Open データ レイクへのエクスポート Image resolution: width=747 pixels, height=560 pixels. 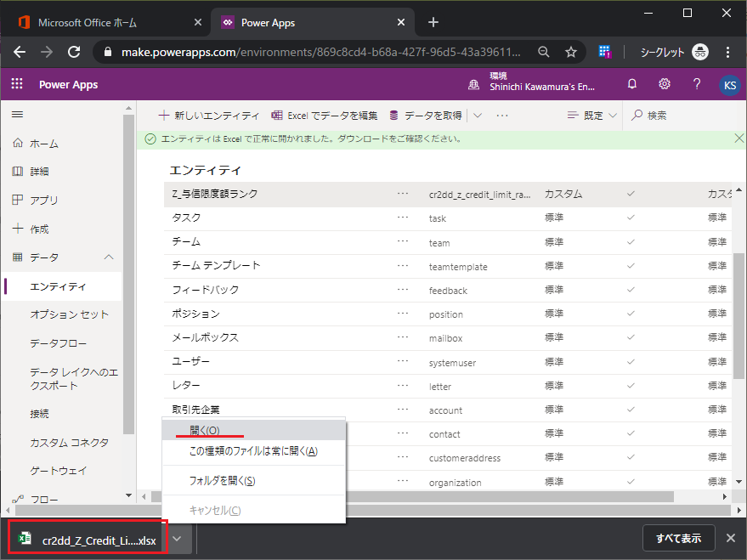(x=74, y=378)
